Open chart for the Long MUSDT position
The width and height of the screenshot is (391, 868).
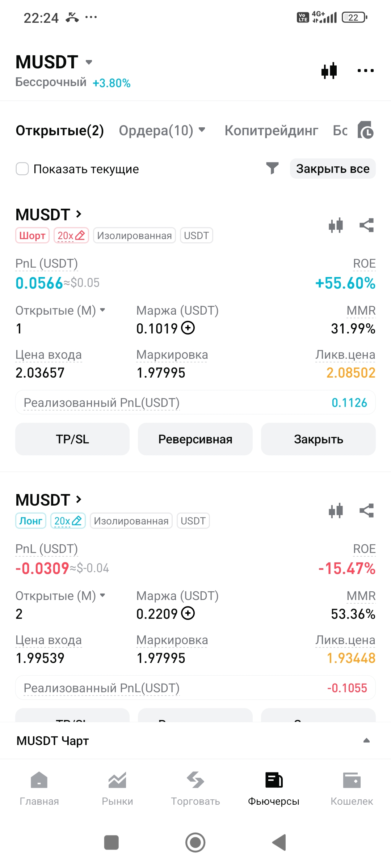[x=336, y=511]
